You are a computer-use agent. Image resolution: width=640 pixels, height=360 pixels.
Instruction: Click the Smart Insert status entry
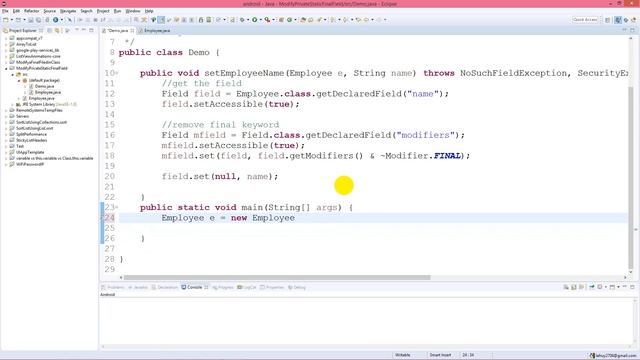click(x=440, y=355)
